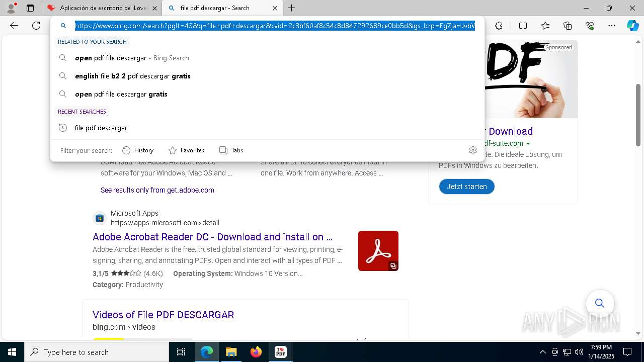Screen dimensions: 644x362
Task: Select recent search 'file pdf descargar'
Action: coord(267,128)
